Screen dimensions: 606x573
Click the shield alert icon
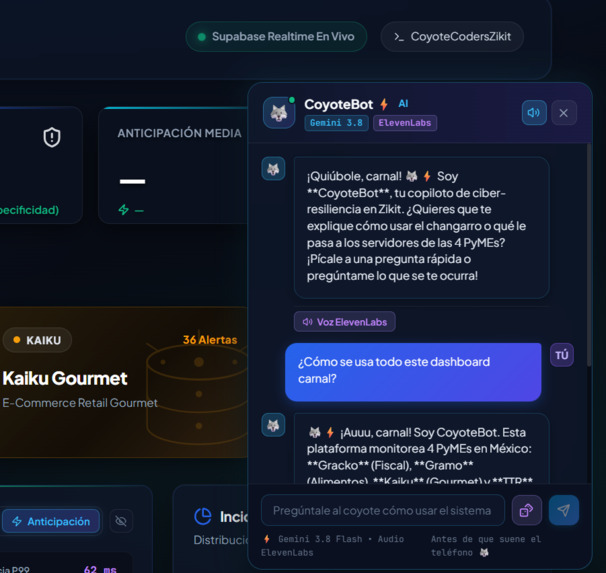pyautogui.click(x=52, y=137)
